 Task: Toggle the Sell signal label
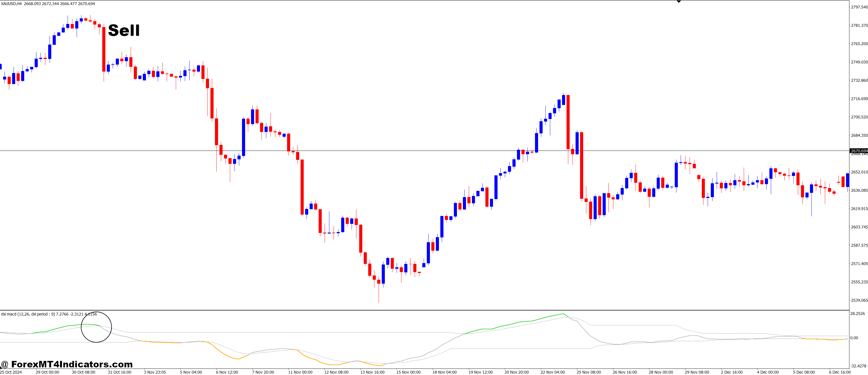click(124, 30)
